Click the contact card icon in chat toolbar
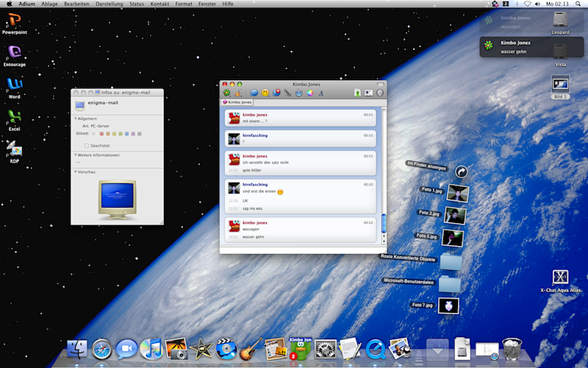This screenshot has height=368, width=588. coord(369,93)
